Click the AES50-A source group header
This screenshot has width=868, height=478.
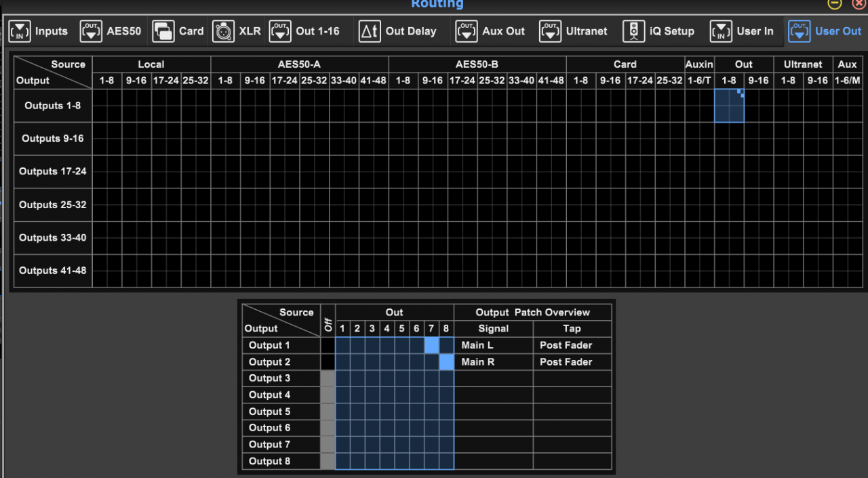pos(299,64)
